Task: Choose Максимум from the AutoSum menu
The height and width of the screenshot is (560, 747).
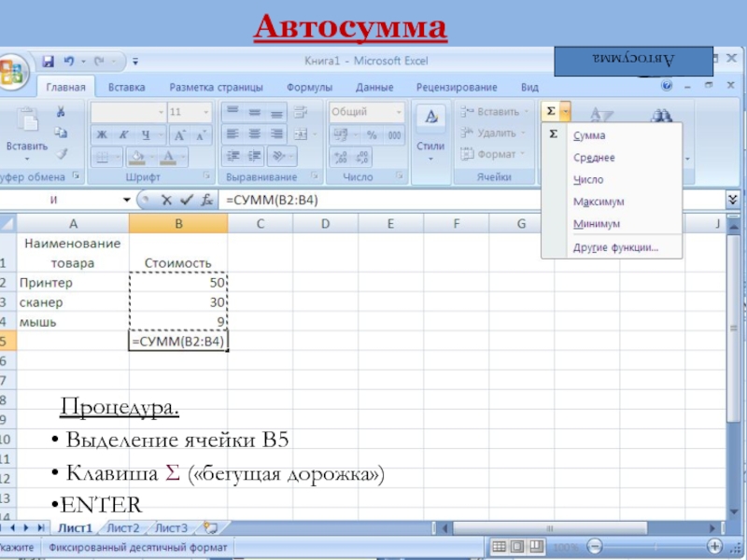Action: (x=599, y=202)
